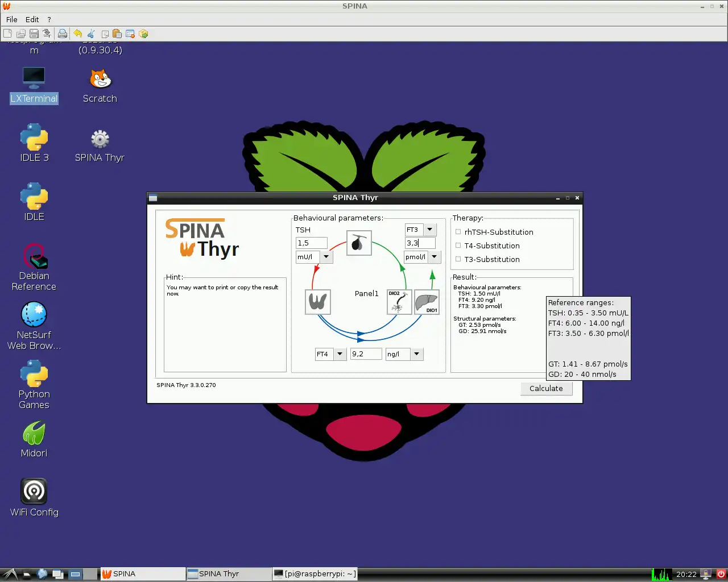728x582 pixels.
Task: Open the File menu
Action: [x=12, y=19]
